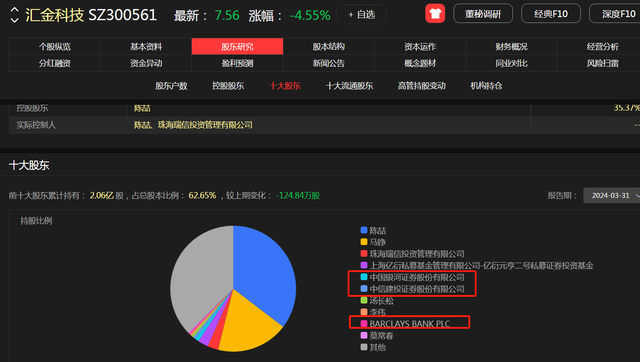Open the 报告期 2024-03-31 dropdown
This screenshot has width=640, height=362.
pyautogui.click(x=612, y=195)
